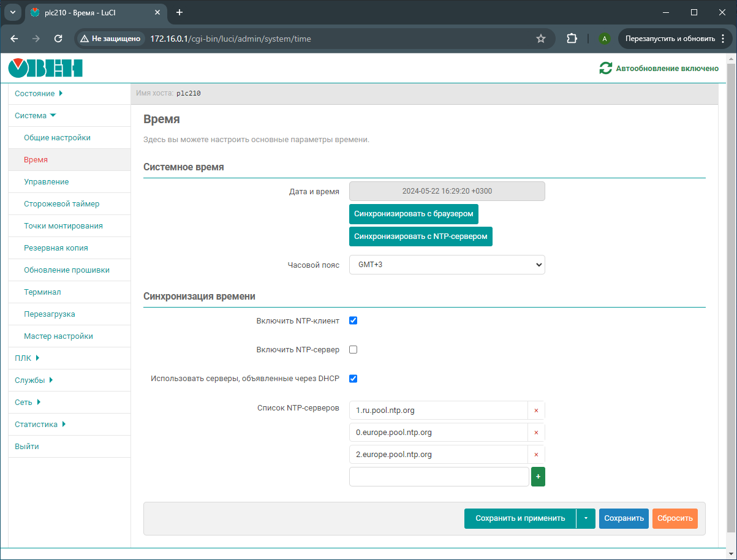Reload the page using browser refresh icon
Screen dimensions: 737x560
coord(58,39)
